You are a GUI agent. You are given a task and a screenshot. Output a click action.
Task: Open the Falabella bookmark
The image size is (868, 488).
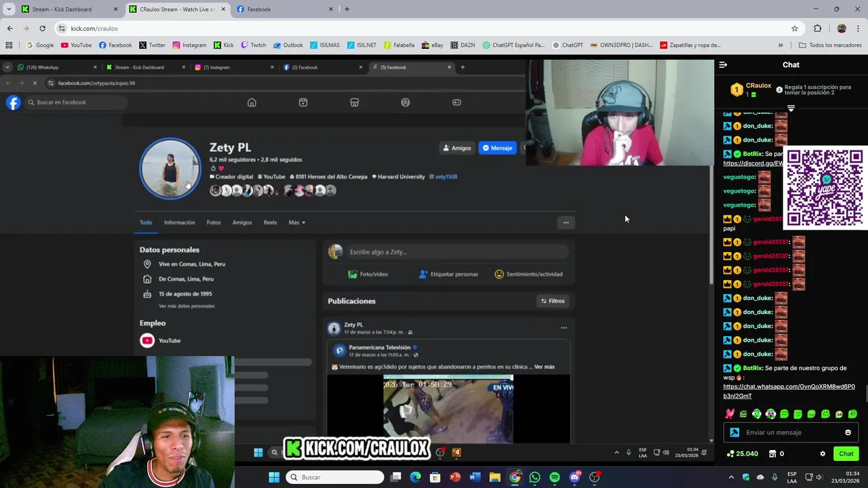point(399,45)
